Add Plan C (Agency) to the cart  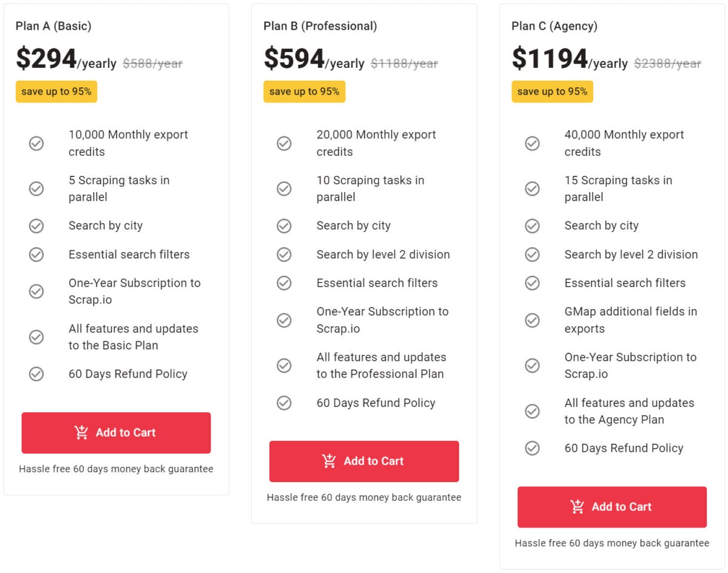point(612,507)
